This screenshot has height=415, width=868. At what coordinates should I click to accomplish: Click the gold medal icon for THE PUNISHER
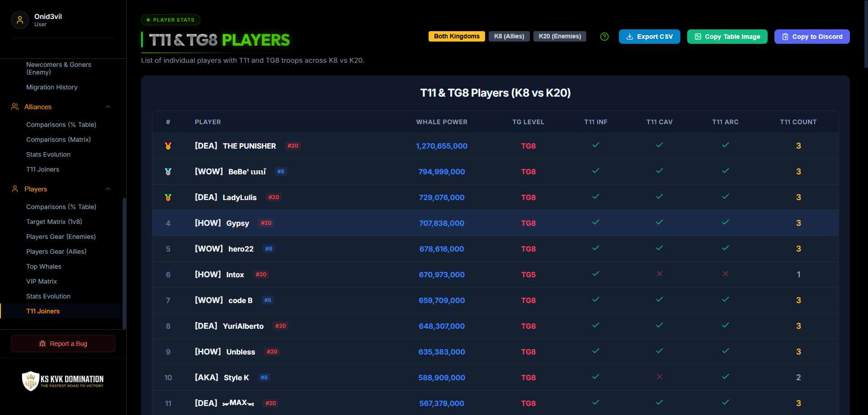click(168, 146)
